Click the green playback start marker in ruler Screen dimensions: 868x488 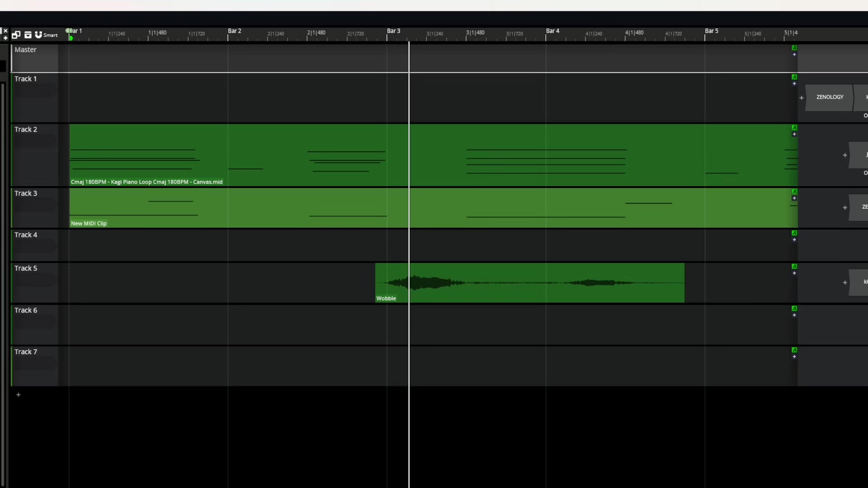pos(71,38)
